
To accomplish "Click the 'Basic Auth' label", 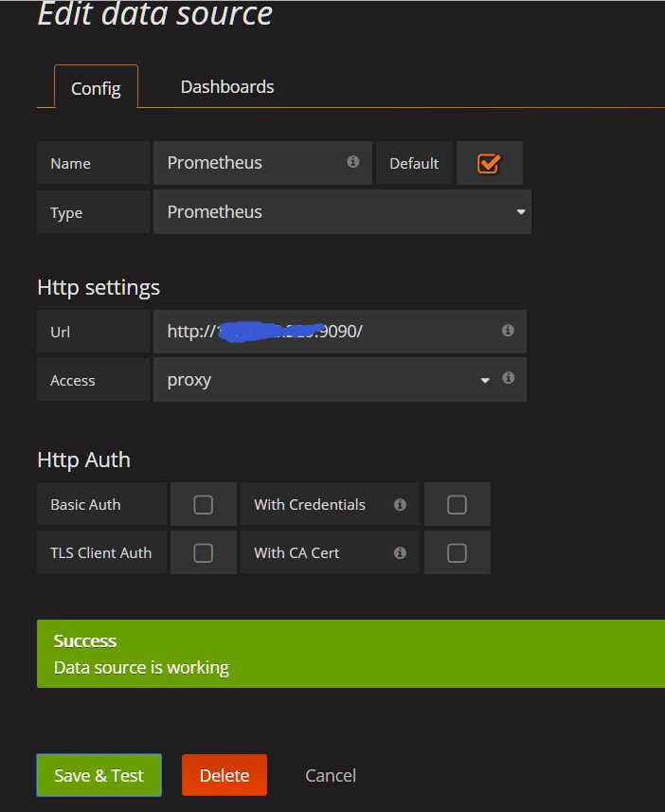I will 85,504.
